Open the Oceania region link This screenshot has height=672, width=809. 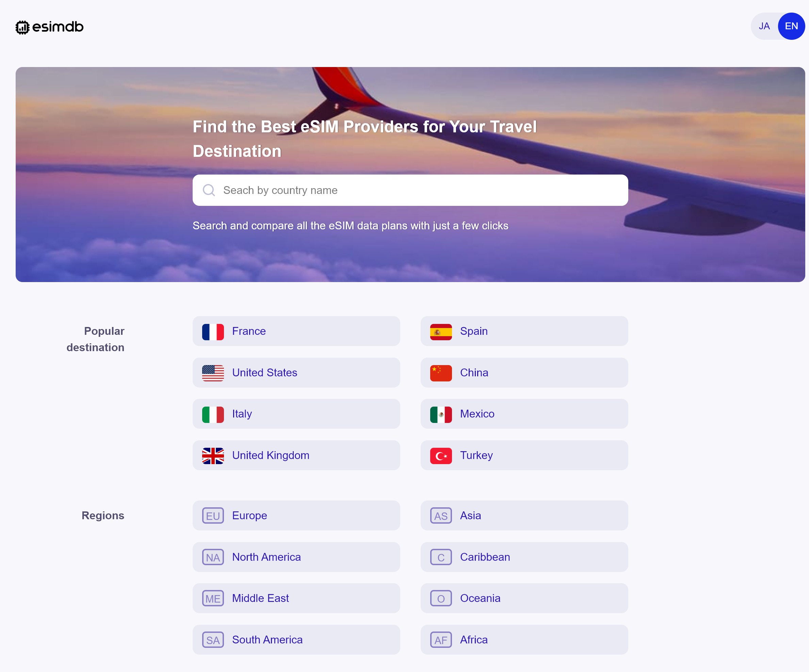(x=524, y=598)
